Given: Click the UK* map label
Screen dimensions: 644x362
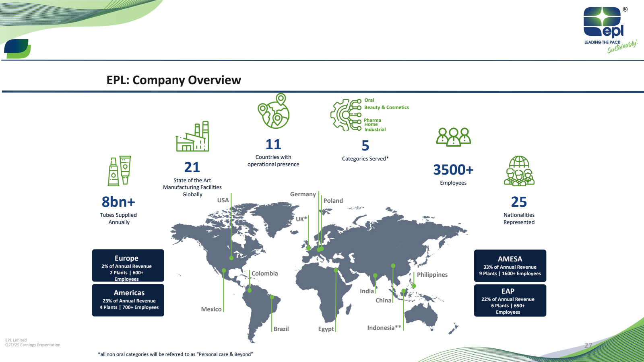Looking at the screenshot, I should click(x=301, y=219).
